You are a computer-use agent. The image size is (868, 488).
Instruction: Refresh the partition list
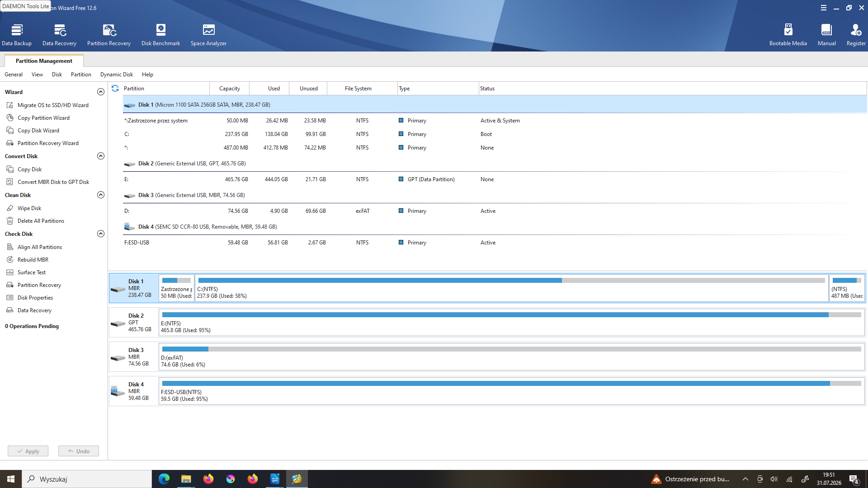coord(115,89)
